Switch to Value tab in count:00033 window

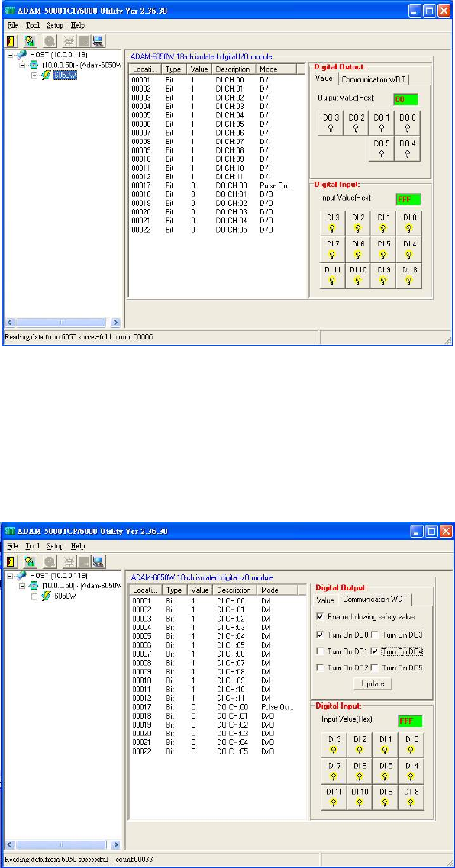pyautogui.click(x=325, y=600)
